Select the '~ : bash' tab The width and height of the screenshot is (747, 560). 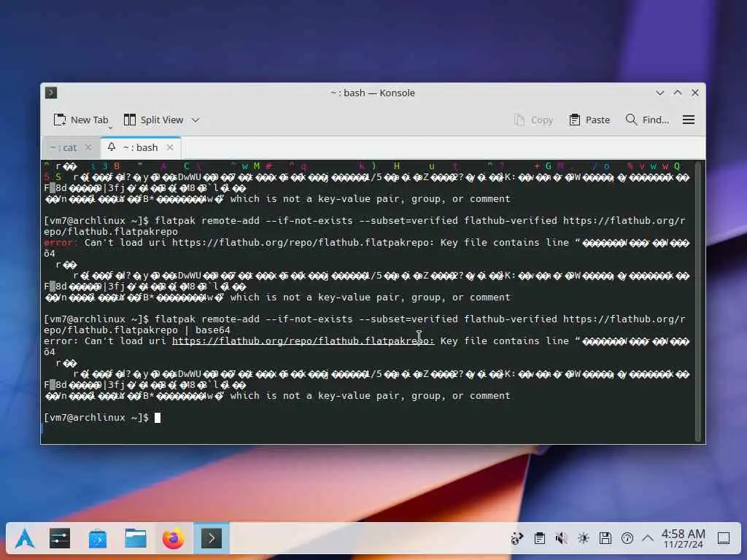(140, 147)
